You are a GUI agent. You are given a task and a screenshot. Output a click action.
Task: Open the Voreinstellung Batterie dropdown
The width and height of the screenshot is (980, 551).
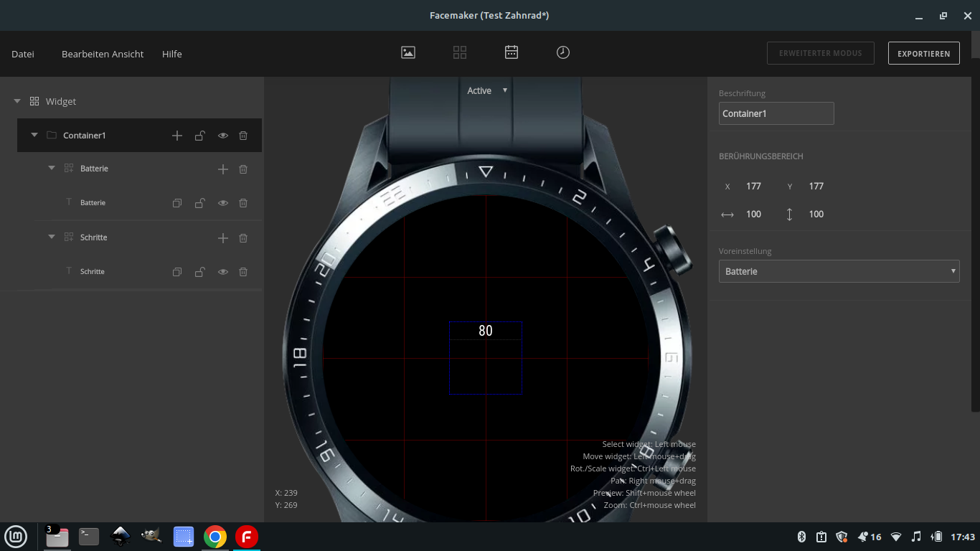click(839, 271)
